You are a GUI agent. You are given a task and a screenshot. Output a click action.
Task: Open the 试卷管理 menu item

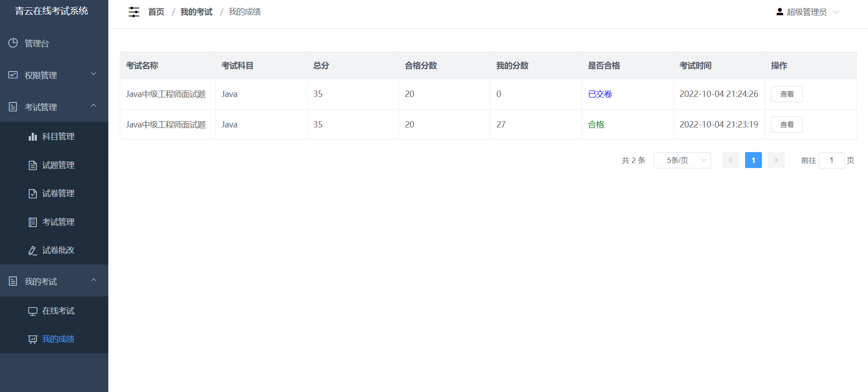point(54,193)
